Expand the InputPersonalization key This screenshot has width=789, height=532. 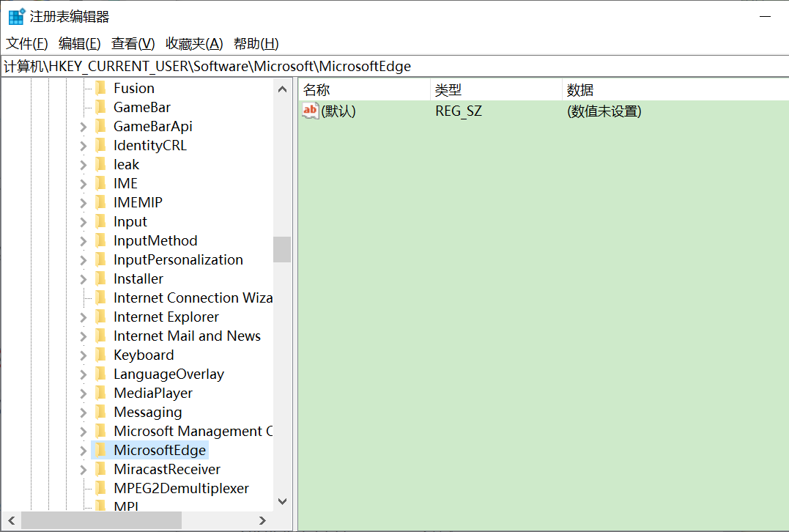(84, 260)
